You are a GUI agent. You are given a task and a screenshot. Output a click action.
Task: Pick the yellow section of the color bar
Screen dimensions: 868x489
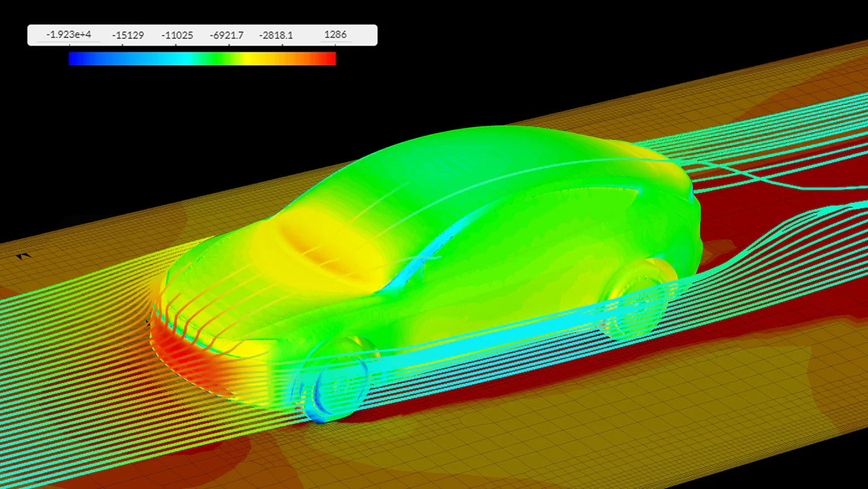248,58
